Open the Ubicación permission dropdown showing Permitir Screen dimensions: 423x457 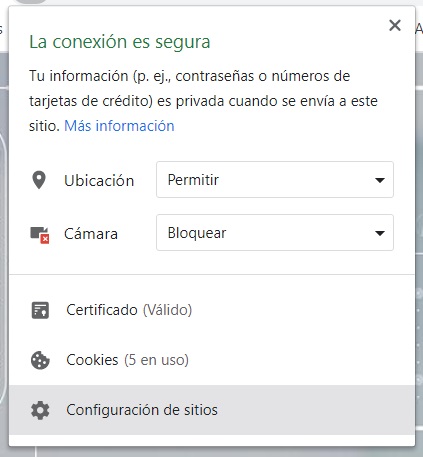pos(275,180)
